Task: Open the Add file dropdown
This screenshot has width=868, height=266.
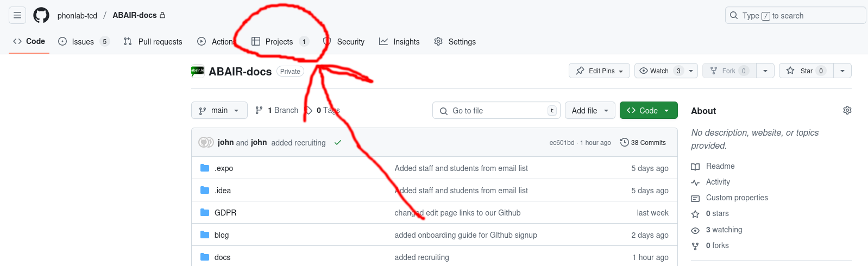Action: [x=590, y=110]
